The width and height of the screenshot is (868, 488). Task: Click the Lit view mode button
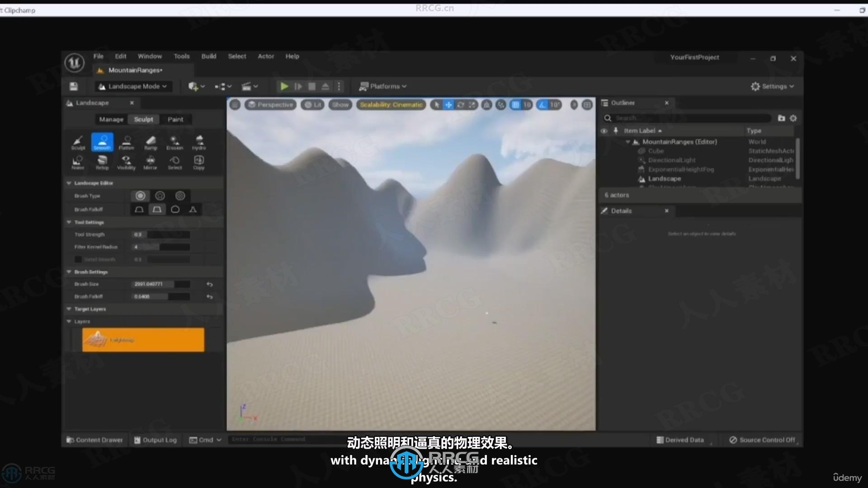(x=313, y=105)
